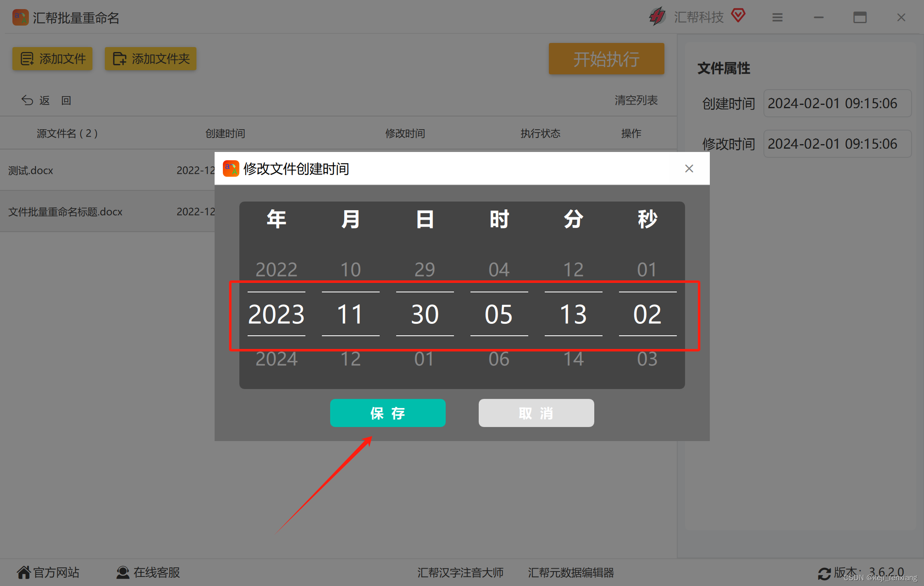Click the 添加文件夹 button
Image resolution: width=924 pixels, height=586 pixels.
[151, 59]
